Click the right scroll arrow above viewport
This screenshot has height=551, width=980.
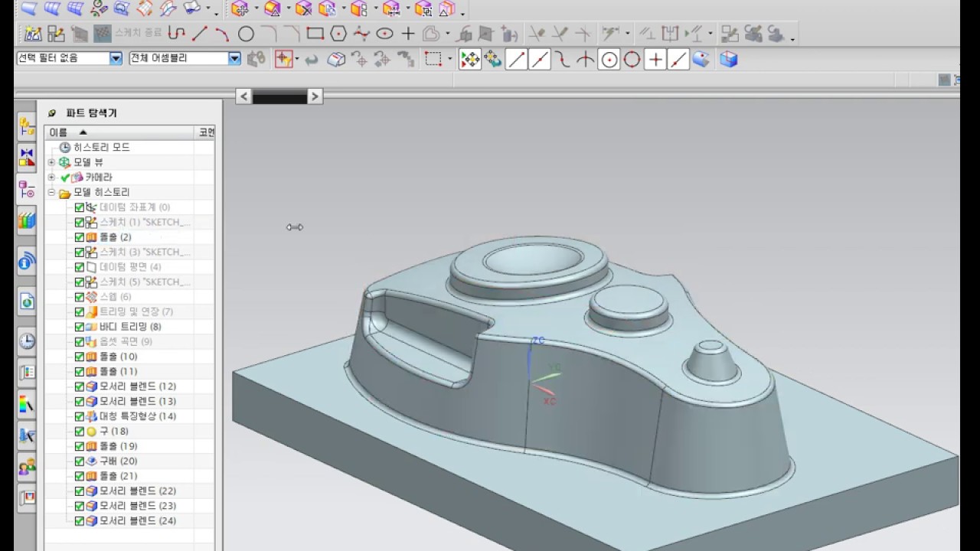click(315, 96)
